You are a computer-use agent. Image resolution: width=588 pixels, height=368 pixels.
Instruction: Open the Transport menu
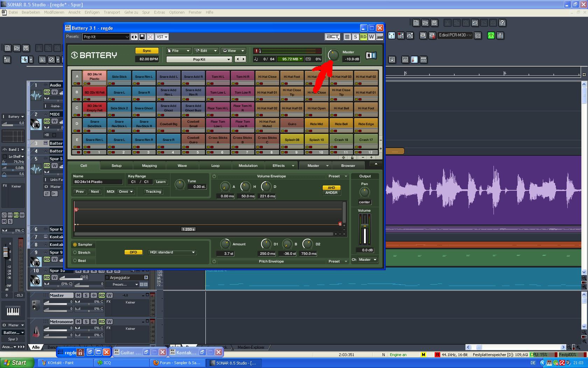click(x=112, y=12)
